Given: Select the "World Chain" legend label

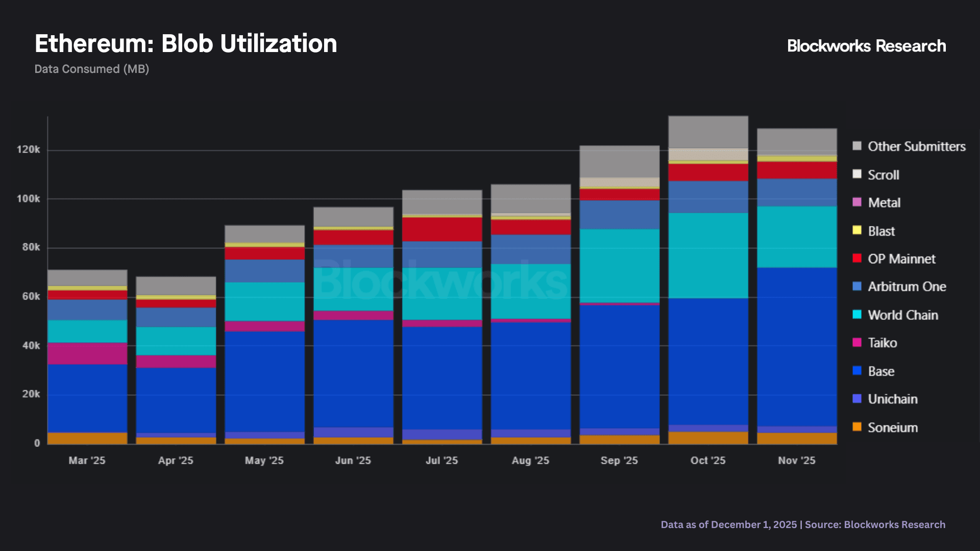Looking at the screenshot, I should [903, 315].
